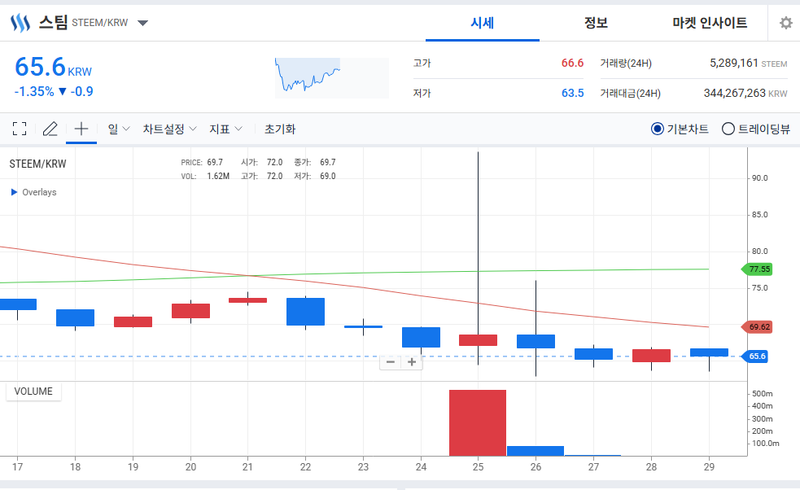Click the date label 29 on axis
This screenshot has width=800, height=490.
pos(709,467)
